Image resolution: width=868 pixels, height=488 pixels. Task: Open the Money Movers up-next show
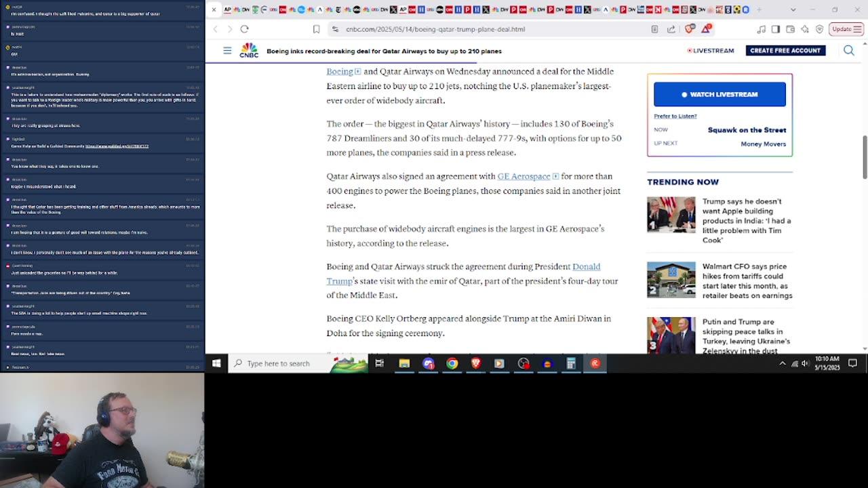[763, 144]
